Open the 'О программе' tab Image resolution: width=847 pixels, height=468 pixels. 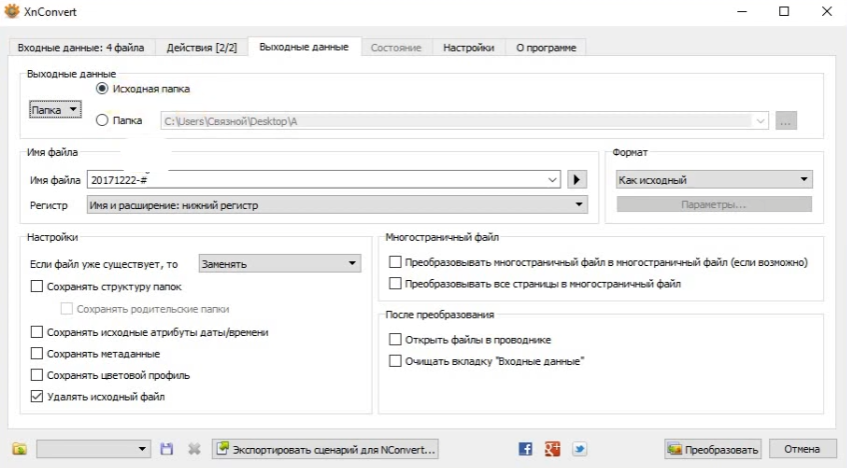pos(546,48)
